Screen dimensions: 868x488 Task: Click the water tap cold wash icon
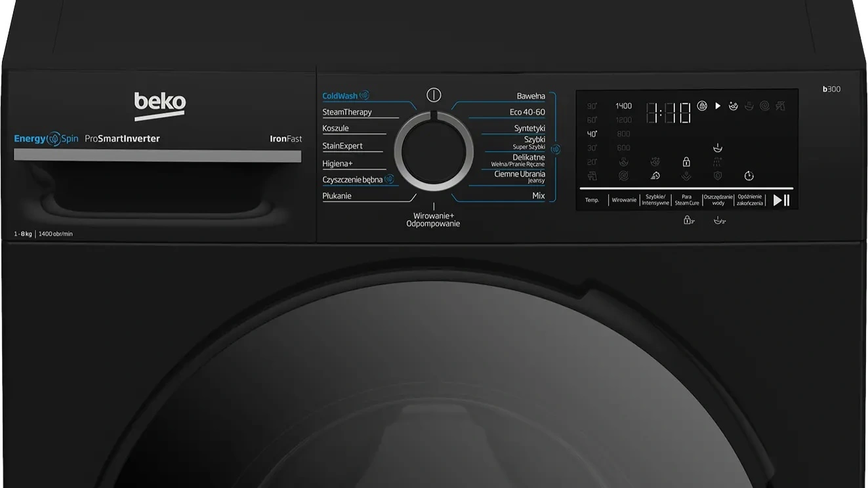[592, 176]
